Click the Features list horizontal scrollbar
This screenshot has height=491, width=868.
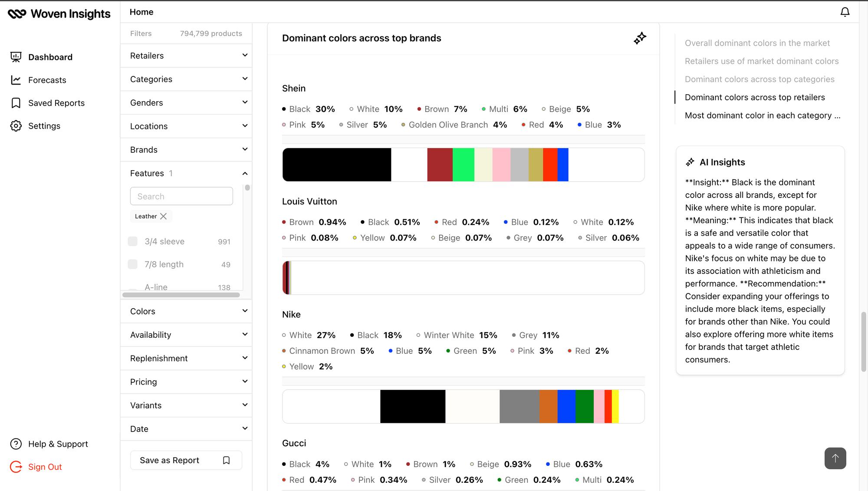click(181, 295)
